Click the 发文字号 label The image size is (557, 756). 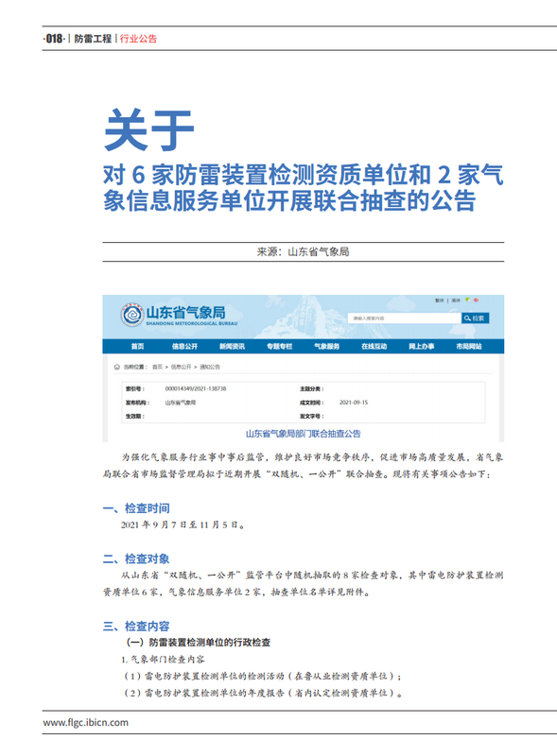(x=312, y=416)
